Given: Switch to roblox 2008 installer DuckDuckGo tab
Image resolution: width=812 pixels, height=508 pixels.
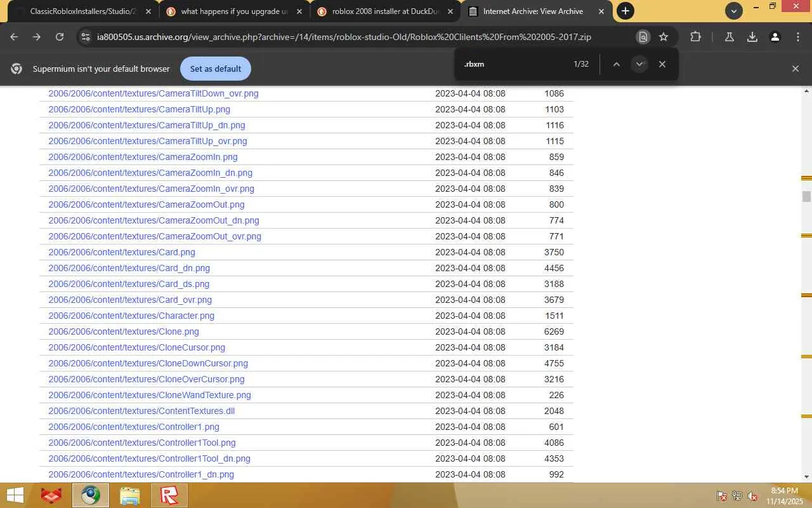Looking at the screenshot, I should click(x=386, y=11).
